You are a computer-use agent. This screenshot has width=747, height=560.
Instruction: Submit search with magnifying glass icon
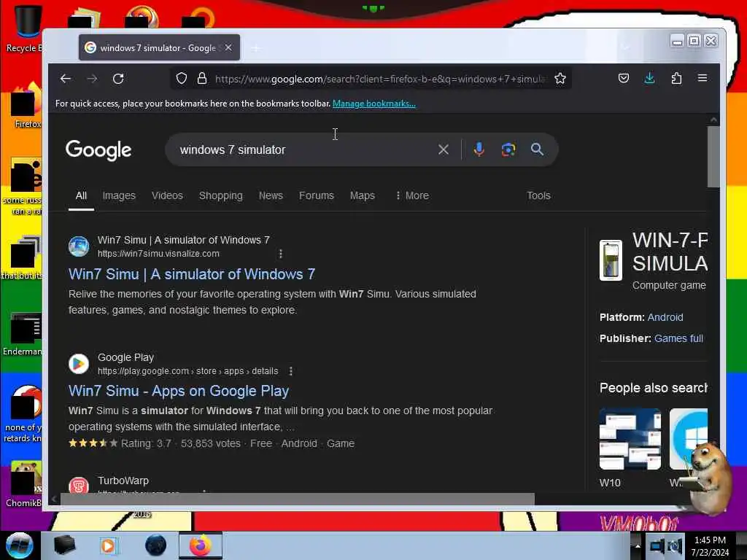pos(537,149)
